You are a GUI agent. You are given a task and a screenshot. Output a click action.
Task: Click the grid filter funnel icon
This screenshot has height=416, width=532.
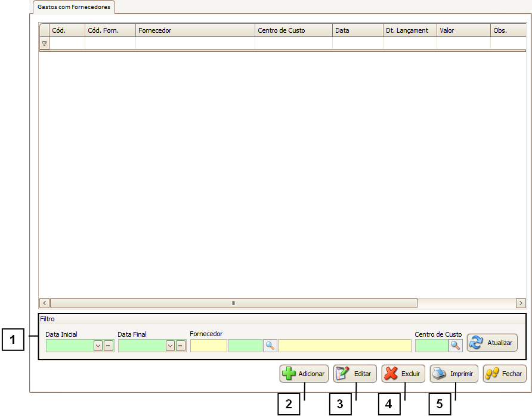[44, 44]
